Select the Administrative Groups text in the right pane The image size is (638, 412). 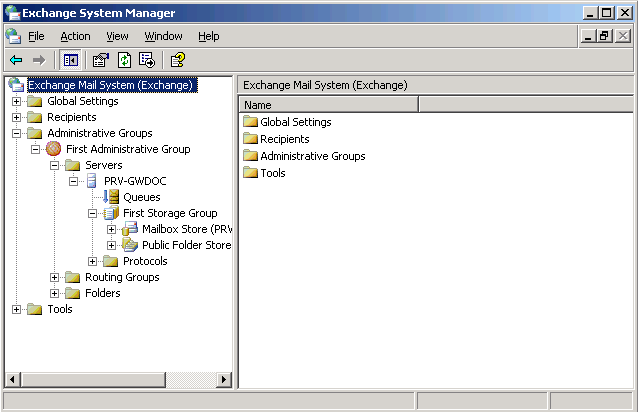coord(313,156)
